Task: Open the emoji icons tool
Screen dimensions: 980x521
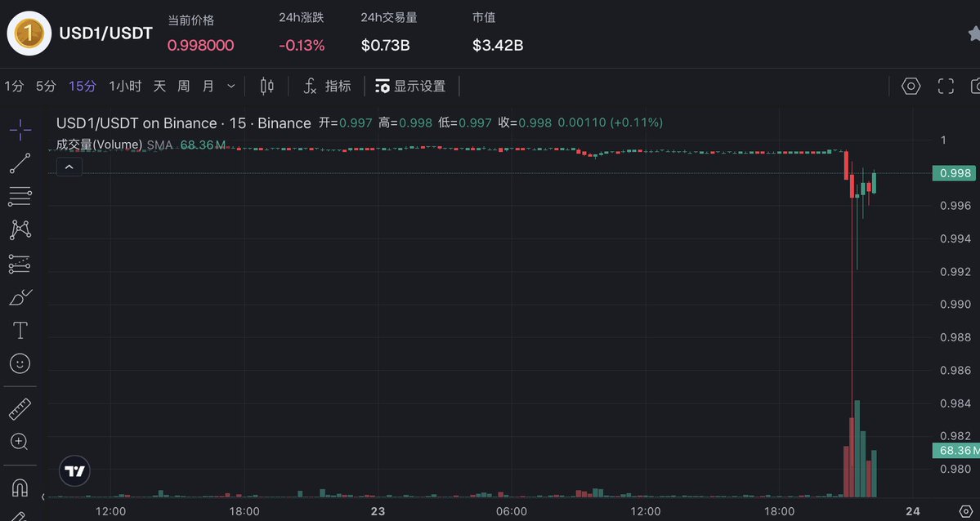Action: point(20,363)
